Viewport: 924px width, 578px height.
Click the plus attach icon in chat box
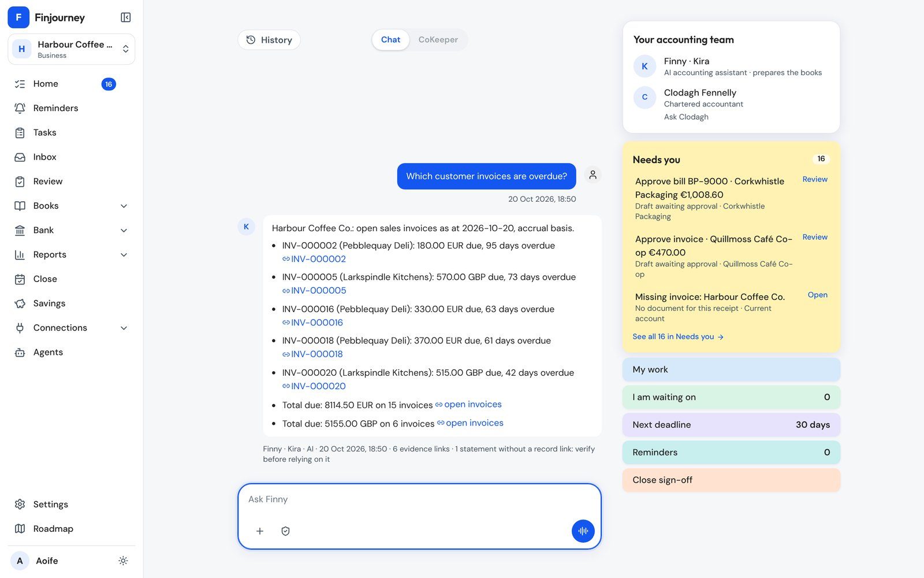[x=260, y=531]
